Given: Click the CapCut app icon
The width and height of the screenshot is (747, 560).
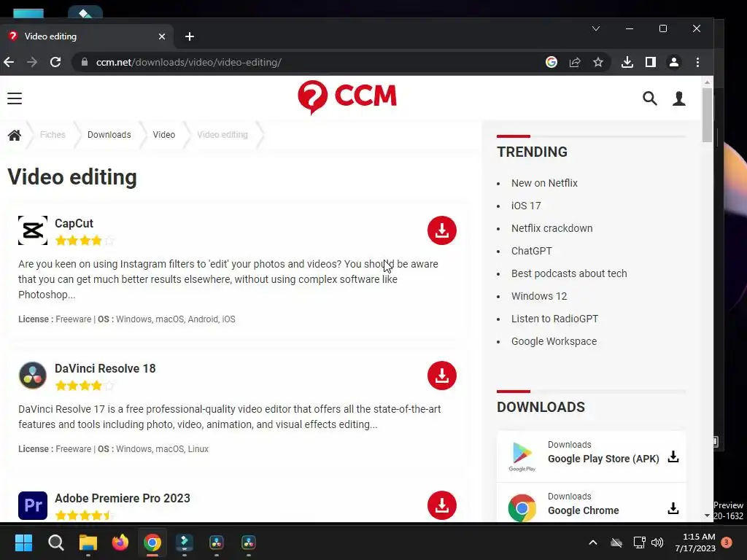Looking at the screenshot, I should click(x=33, y=230).
